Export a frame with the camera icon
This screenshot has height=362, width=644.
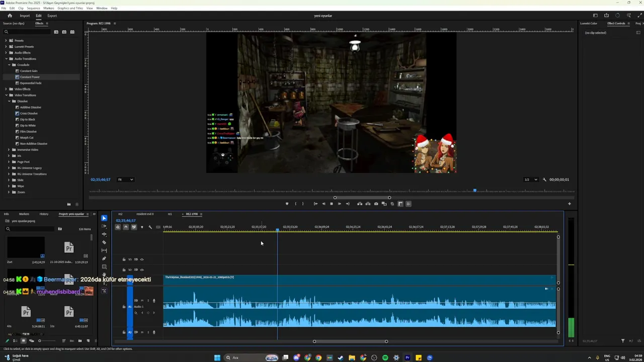pos(376,204)
